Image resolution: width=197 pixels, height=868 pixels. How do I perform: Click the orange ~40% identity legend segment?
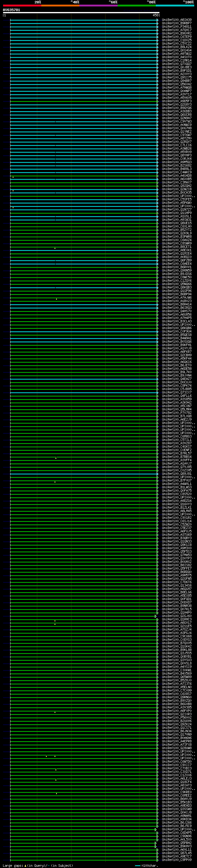[60, 6]
